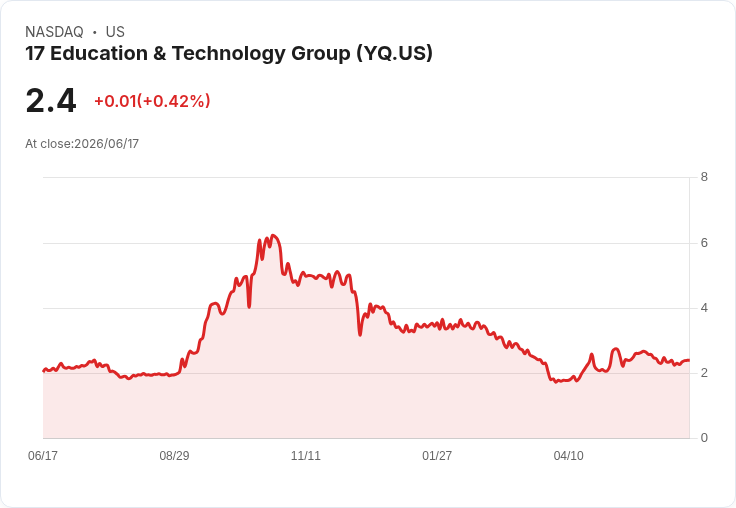Viewport: 736px width, 508px height.
Task: Click the sharp dip point below 4 after 11/11
Action: (x=360, y=334)
